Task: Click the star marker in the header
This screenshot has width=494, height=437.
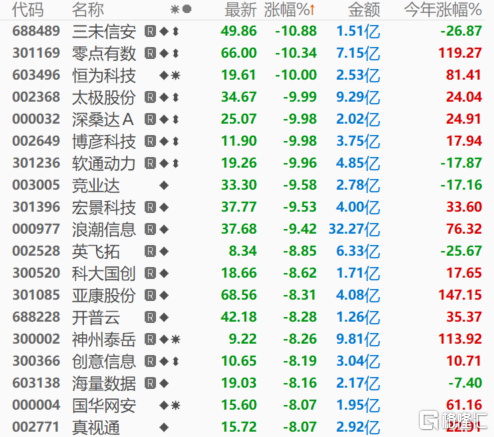Action: point(175,9)
